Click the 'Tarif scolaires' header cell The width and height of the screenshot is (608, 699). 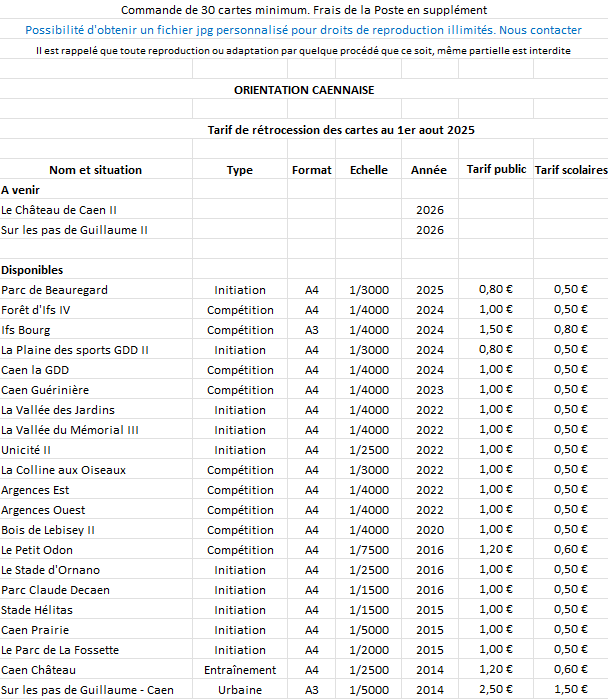click(x=571, y=170)
